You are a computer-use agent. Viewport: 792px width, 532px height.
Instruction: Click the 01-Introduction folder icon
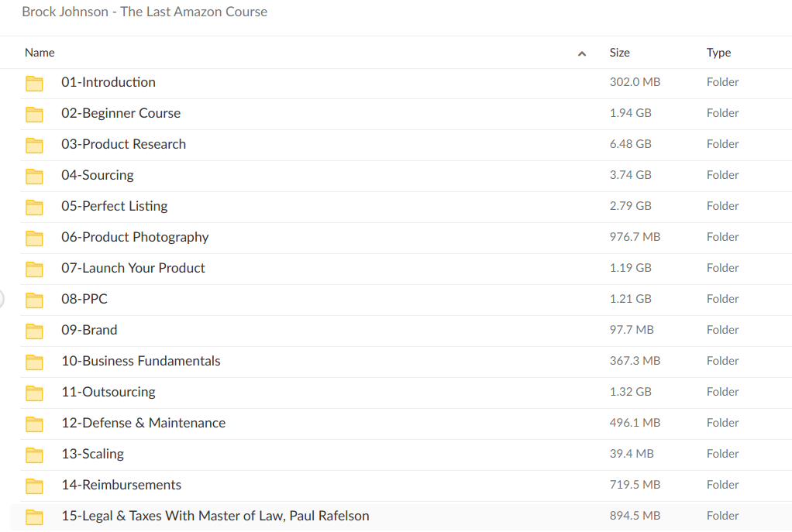(x=34, y=82)
